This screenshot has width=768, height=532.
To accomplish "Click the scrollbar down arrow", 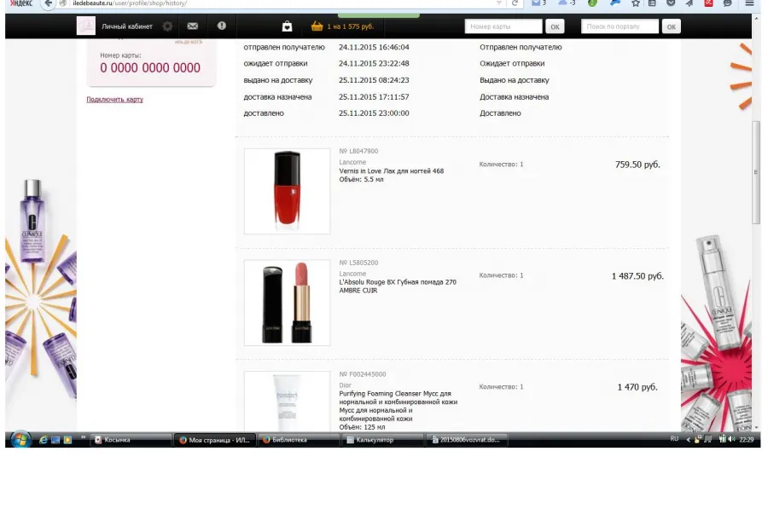I will (x=756, y=427).
